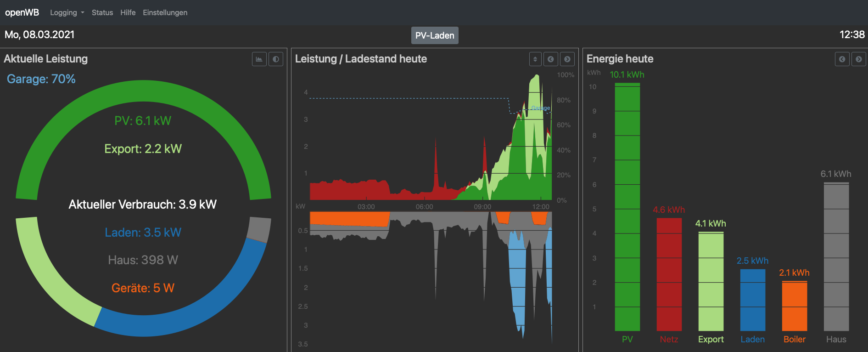Click the up-down sort icon in Leistung / Ladestand
This screenshot has width=868, height=352.
click(x=535, y=59)
